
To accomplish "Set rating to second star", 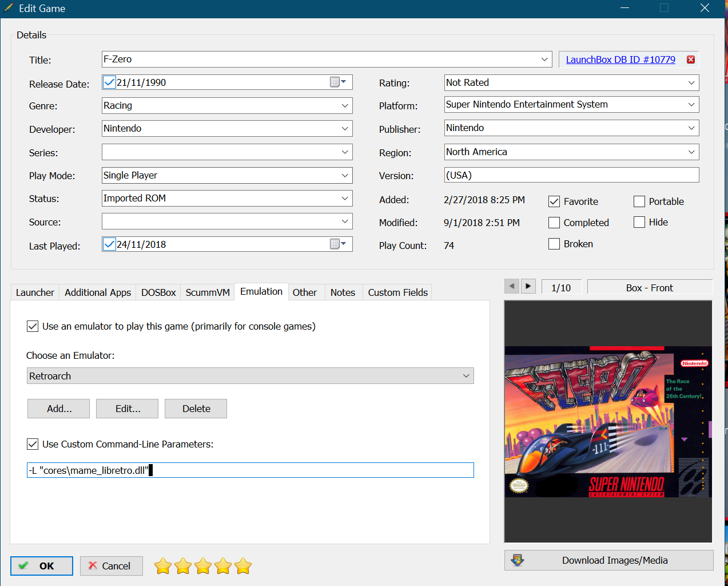I will 183,566.
